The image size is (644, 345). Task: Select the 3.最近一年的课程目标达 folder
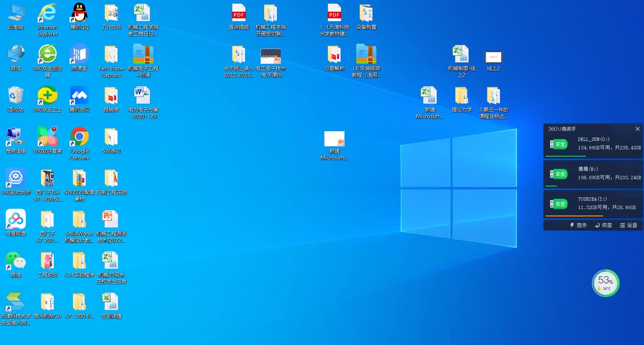[494, 103]
